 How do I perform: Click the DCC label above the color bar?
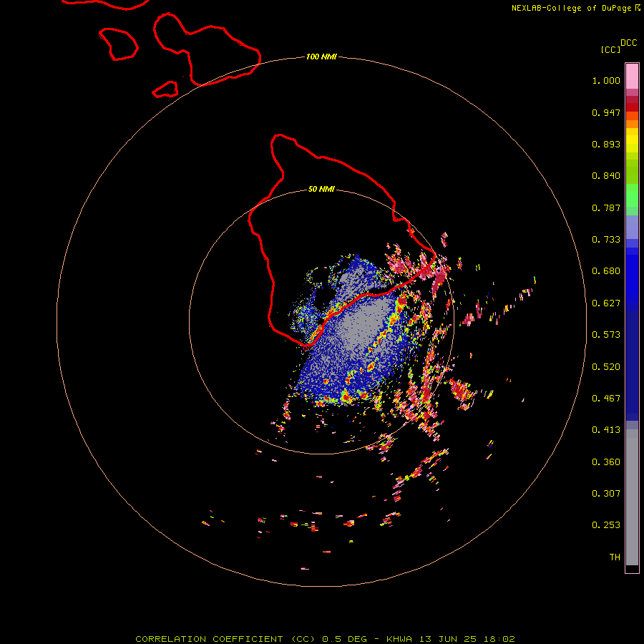pos(628,43)
